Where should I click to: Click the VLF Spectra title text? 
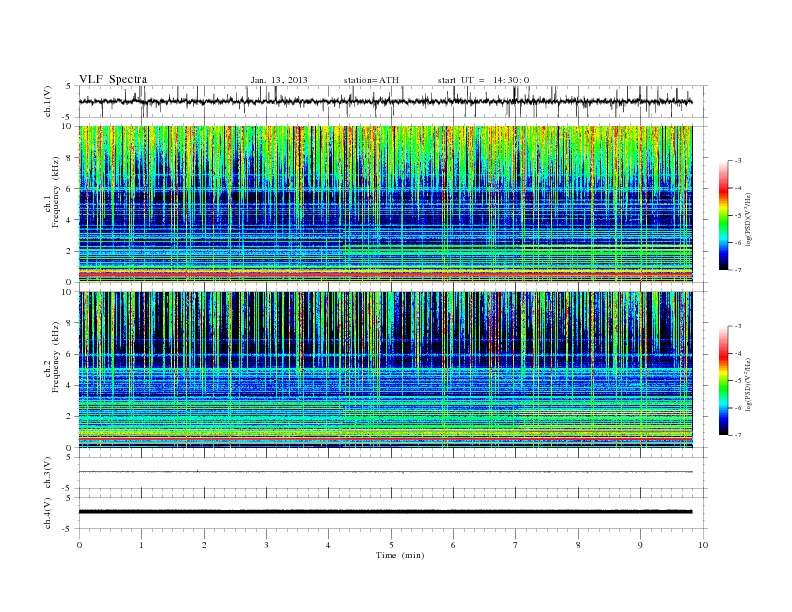click(x=113, y=79)
